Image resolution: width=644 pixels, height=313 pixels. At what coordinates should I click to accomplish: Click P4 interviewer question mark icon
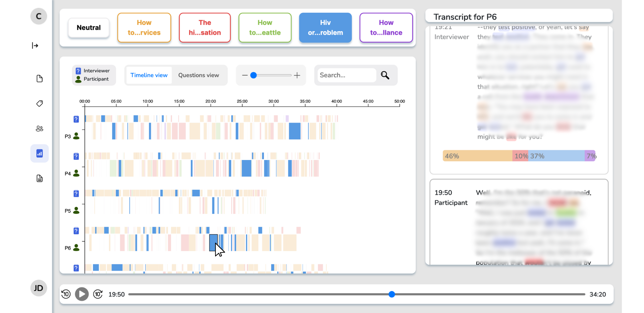(76, 156)
